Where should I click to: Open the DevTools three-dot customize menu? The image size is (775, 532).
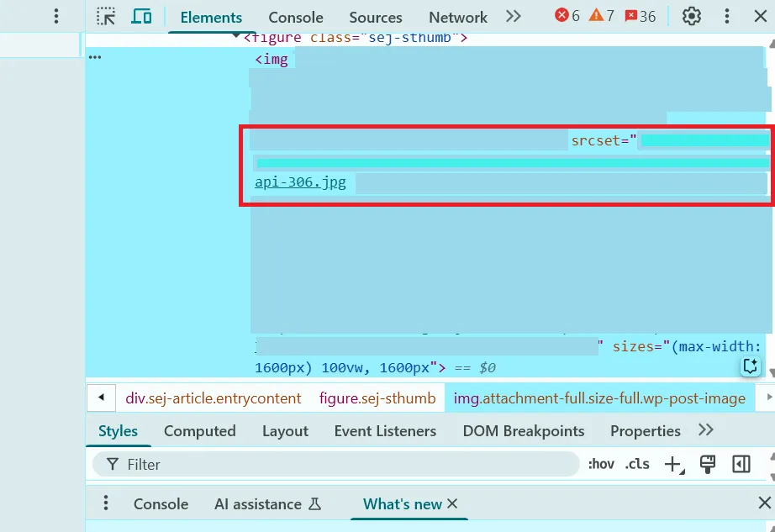[x=727, y=16]
